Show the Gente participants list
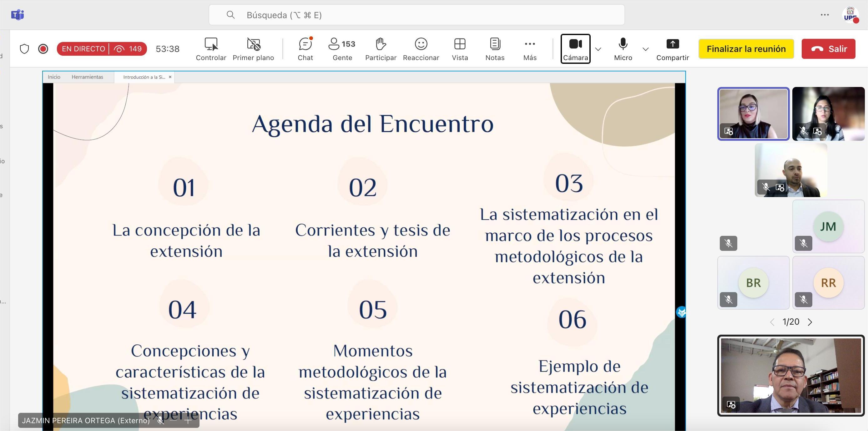This screenshot has width=868, height=431. (x=342, y=48)
